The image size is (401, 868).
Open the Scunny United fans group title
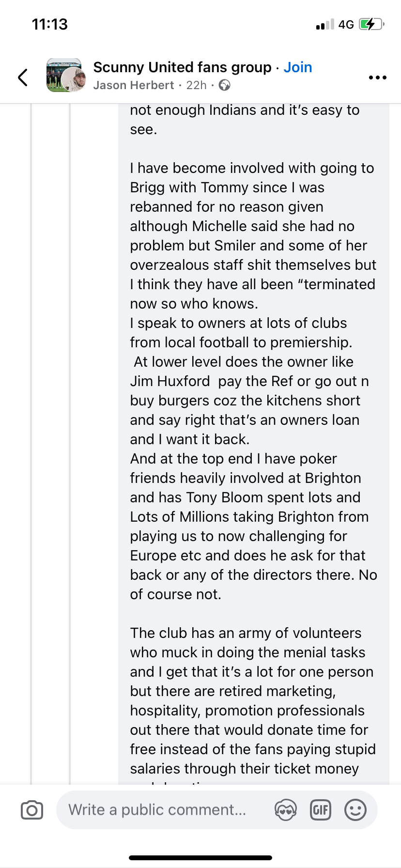pyautogui.click(x=182, y=67)
